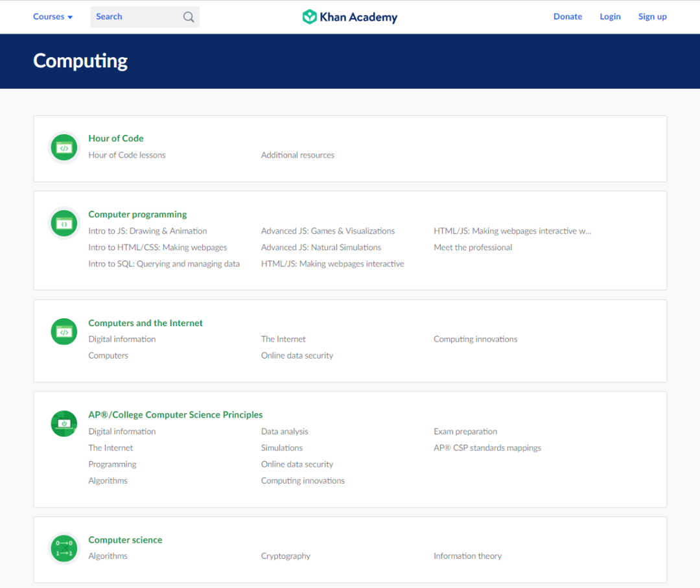The height and width of the screenshot is (588, 700).
Task: Open the Data analysis unit
Action: (x=285, y=432)
